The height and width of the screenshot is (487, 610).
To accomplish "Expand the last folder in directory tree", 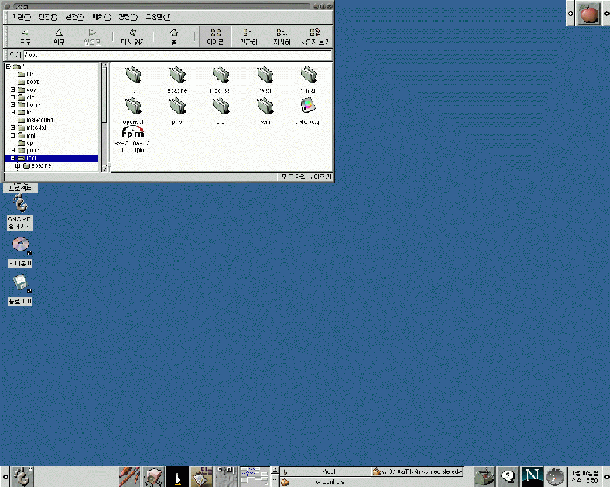I will (x=16, y=166).
